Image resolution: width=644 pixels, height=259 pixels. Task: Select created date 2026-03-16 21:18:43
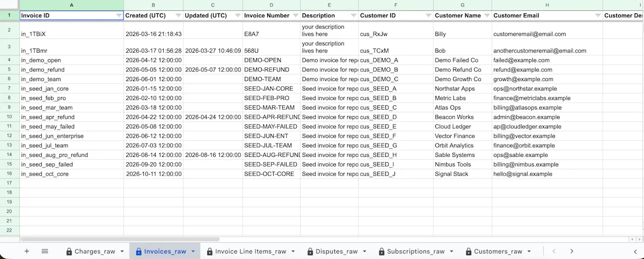(x=153, y=30)
